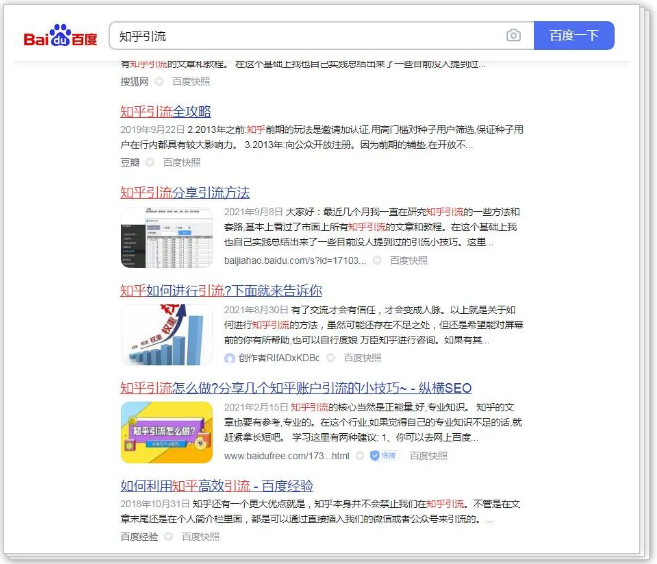The image size is (657, 564).
Task: Click 百度快照 beside baijiahao.baidu.com URL
Action: click(x=409, y=260)
